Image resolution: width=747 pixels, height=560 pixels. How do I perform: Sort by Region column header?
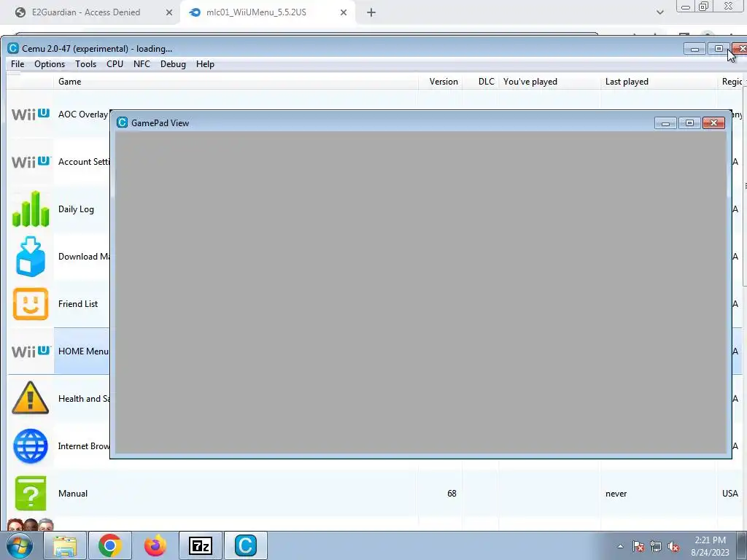point(732,82)
